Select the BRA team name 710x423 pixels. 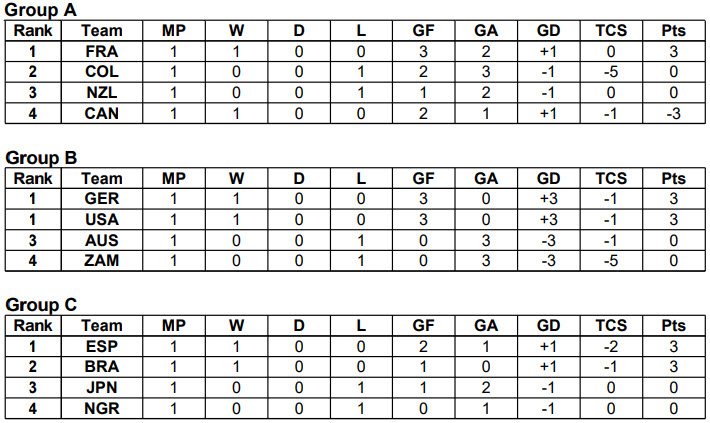102,366
